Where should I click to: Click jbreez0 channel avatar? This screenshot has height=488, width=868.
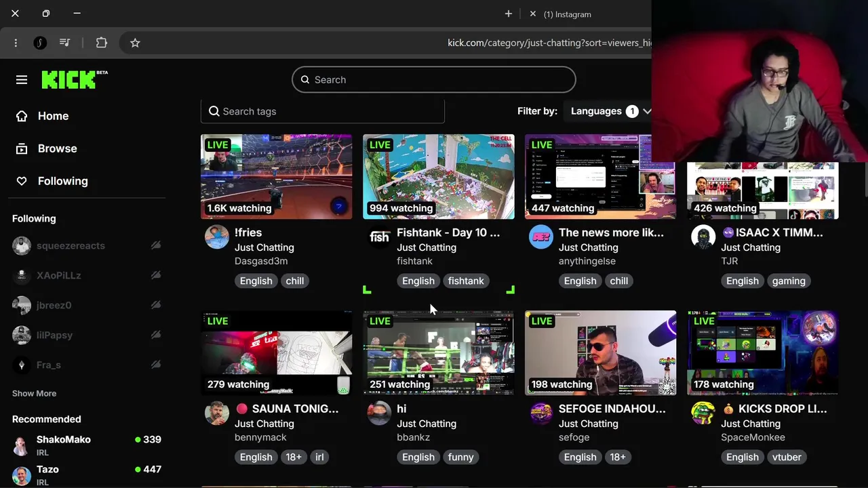[22, 305]
